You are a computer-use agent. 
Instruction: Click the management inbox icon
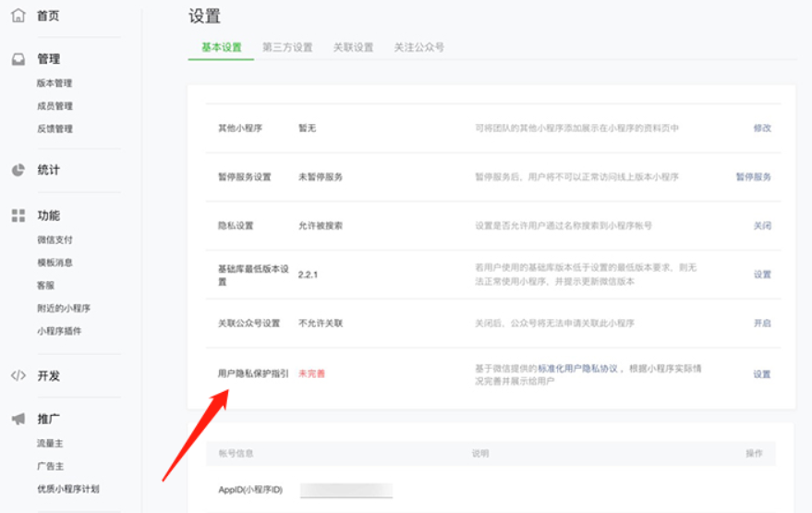coord(18,59)
